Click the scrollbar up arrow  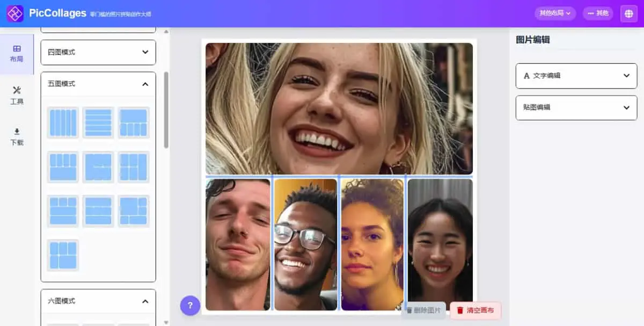(x=166, y=31)
